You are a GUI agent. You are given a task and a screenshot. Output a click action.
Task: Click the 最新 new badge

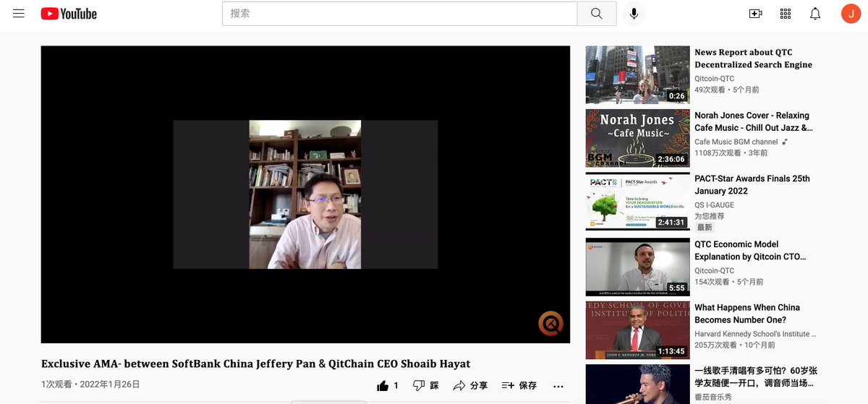click(x=705, y=227)
